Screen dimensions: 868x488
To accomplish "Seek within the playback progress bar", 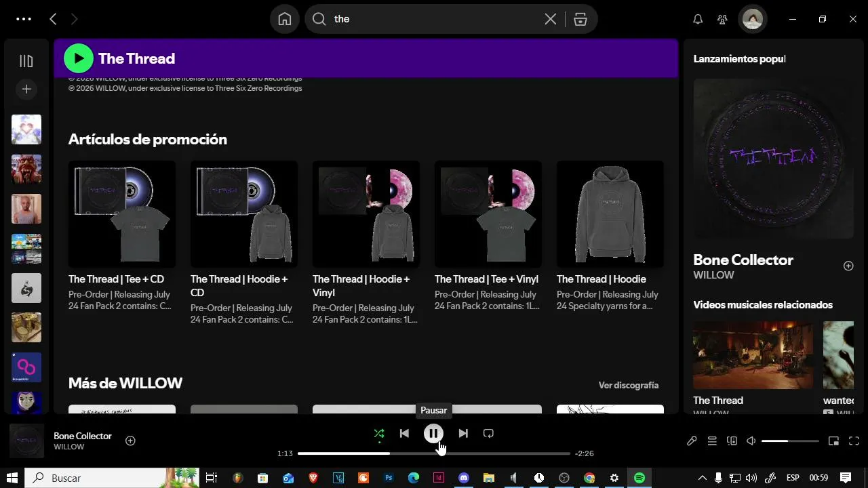I will coord(434,453).
